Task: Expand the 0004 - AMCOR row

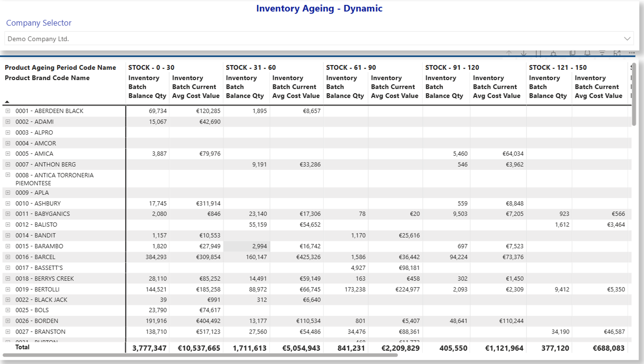Action: (x=8, y=143)
